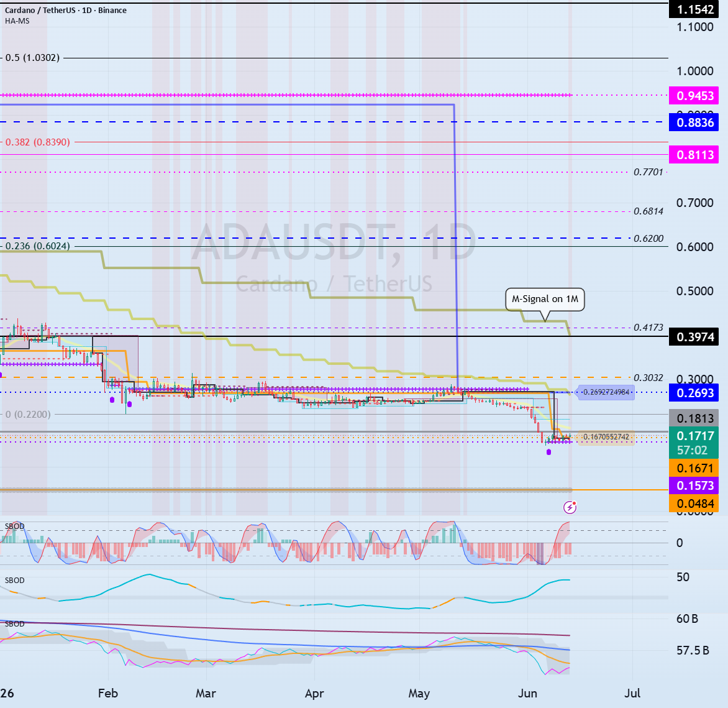
Task: Click the magenta 0.9453 price label
Action: 694,96
